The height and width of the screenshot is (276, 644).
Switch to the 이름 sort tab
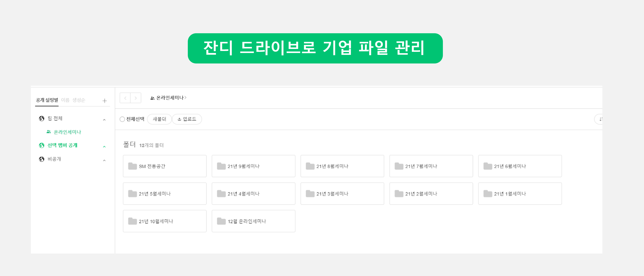point(65,100)
